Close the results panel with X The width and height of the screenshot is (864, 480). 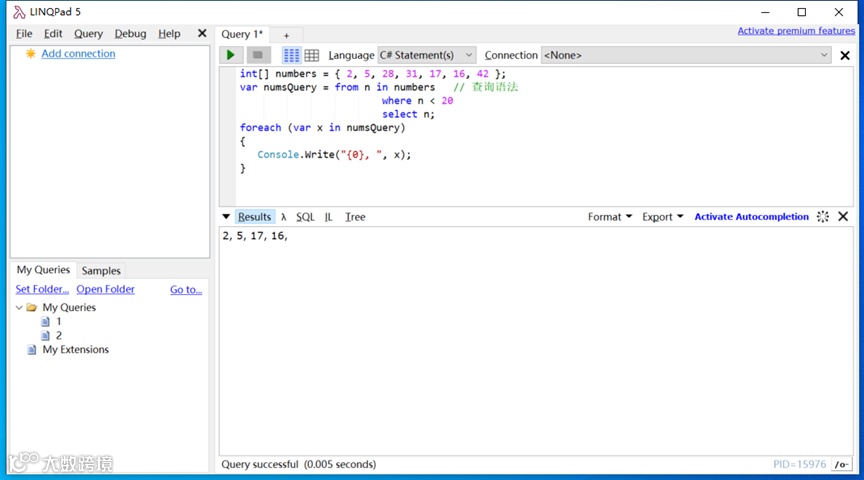pyautogui.click(x=843, y=217)
